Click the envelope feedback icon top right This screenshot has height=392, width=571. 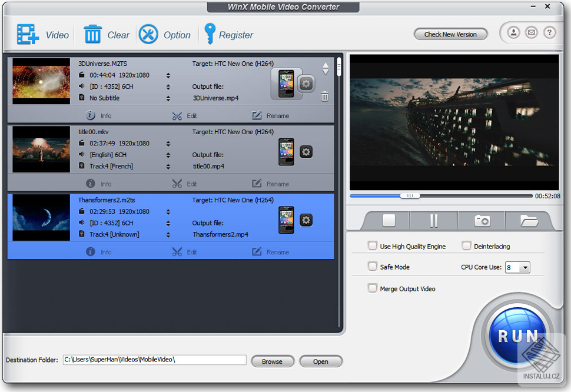point(531,32)
